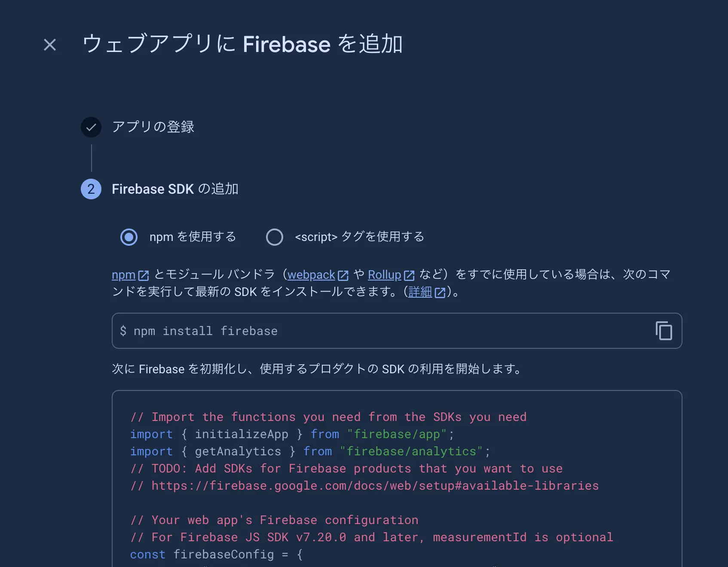Select the npm を使用する option
This screenshot has height=567, width=728.
(x=128, y=237)
